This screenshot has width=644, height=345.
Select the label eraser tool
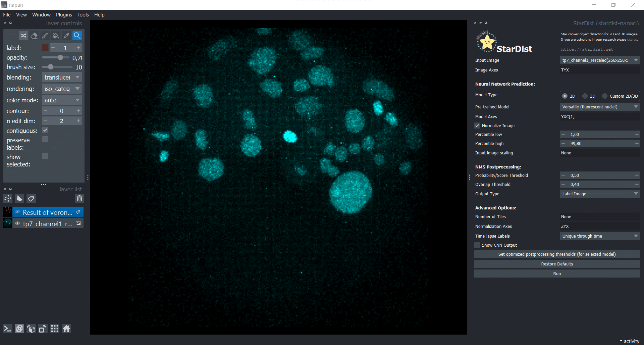[34, 36]
